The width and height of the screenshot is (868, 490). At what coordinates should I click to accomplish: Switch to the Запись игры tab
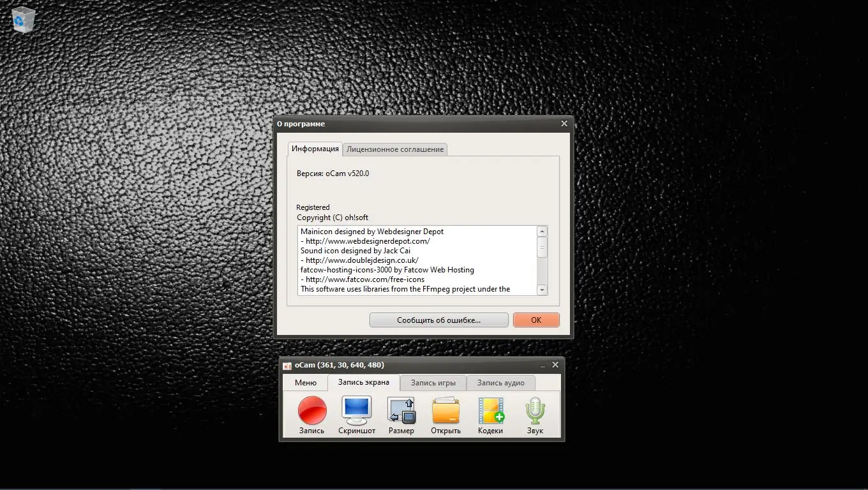[433, 383]
